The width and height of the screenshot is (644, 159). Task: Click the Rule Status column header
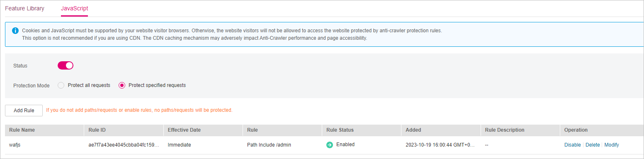pos(340,130)
